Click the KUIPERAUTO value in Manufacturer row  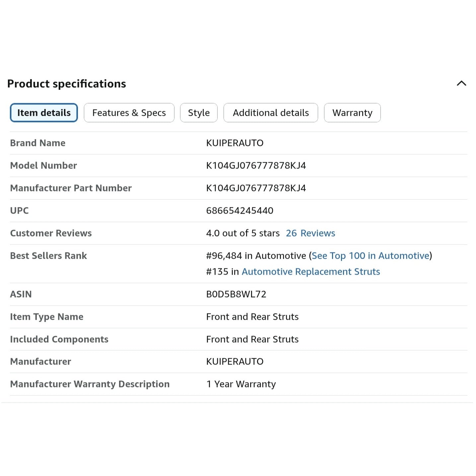pyautogui.click(x=235, y=362)
